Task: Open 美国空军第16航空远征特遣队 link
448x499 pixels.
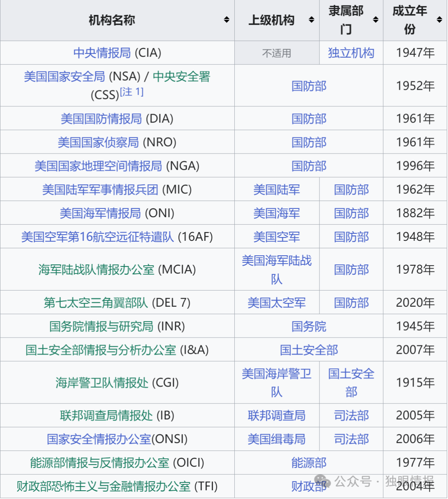Action: tap(97, 237)
